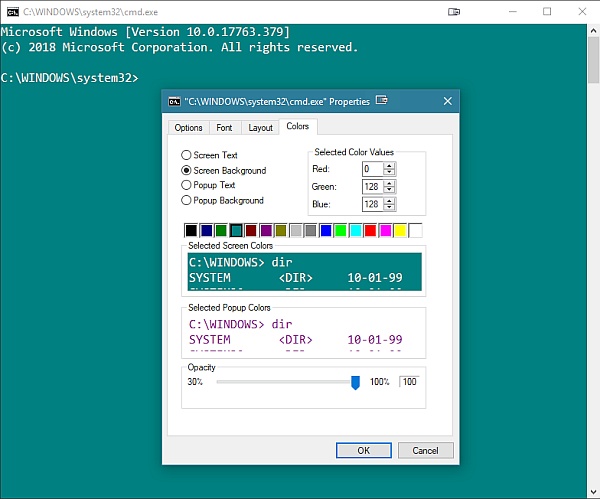The height and width of the screenshot is (499, 600).
Task: Pick the yellow color swatch
Action: coord(400,230)
